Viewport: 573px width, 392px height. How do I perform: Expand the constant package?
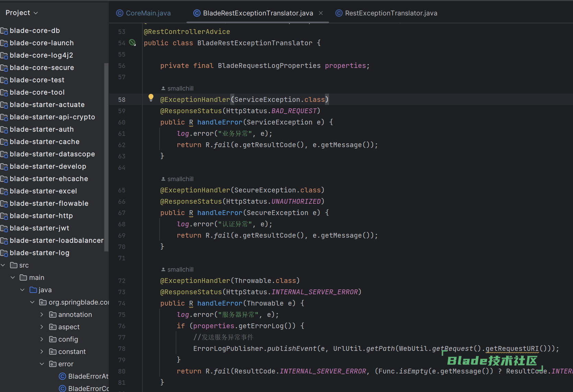(42, 352)
